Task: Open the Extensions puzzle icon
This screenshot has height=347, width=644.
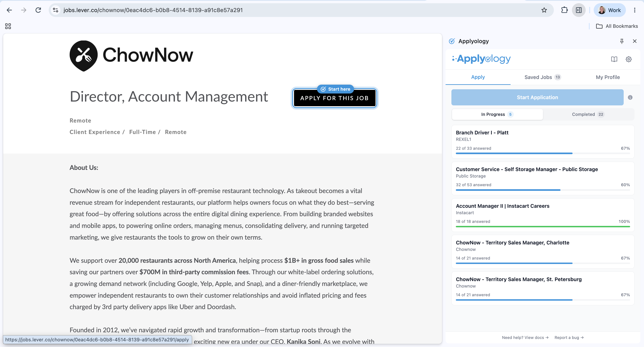Action: [x=564, y=10]
